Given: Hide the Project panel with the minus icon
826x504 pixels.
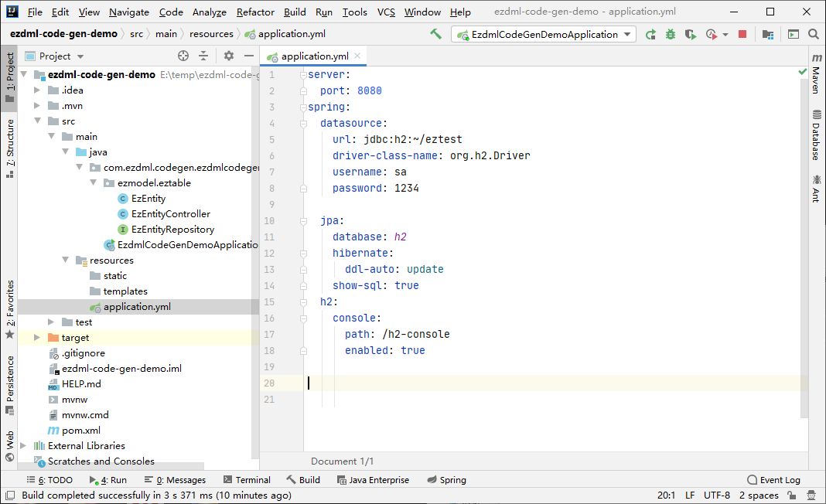Looking at the screenshot, I should [x=248, y=56].
